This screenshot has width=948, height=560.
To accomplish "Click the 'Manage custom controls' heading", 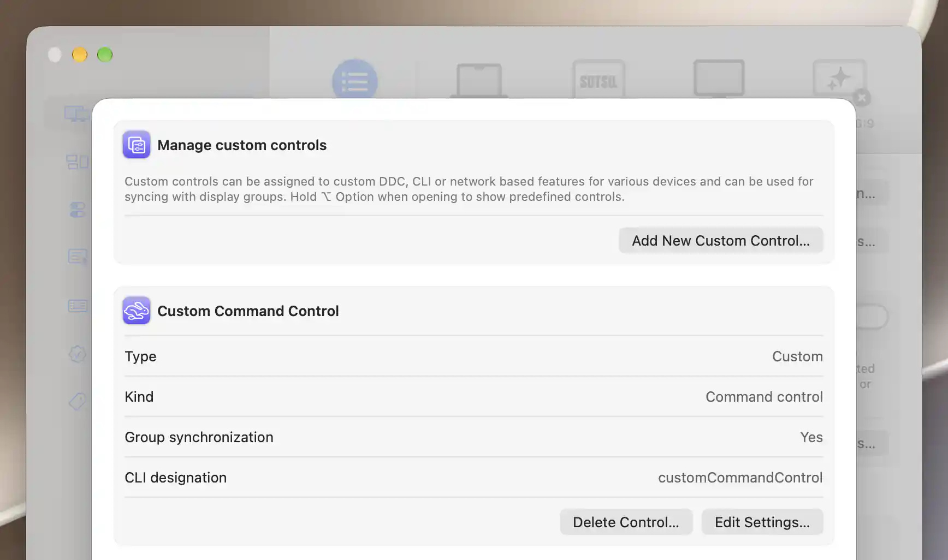I will coord(242,145).
